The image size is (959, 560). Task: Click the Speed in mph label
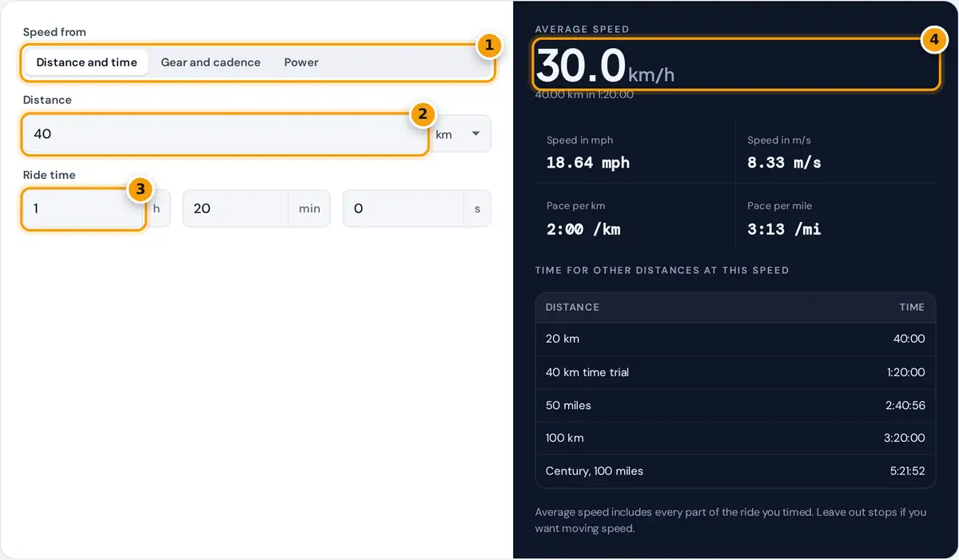[579, 140]
